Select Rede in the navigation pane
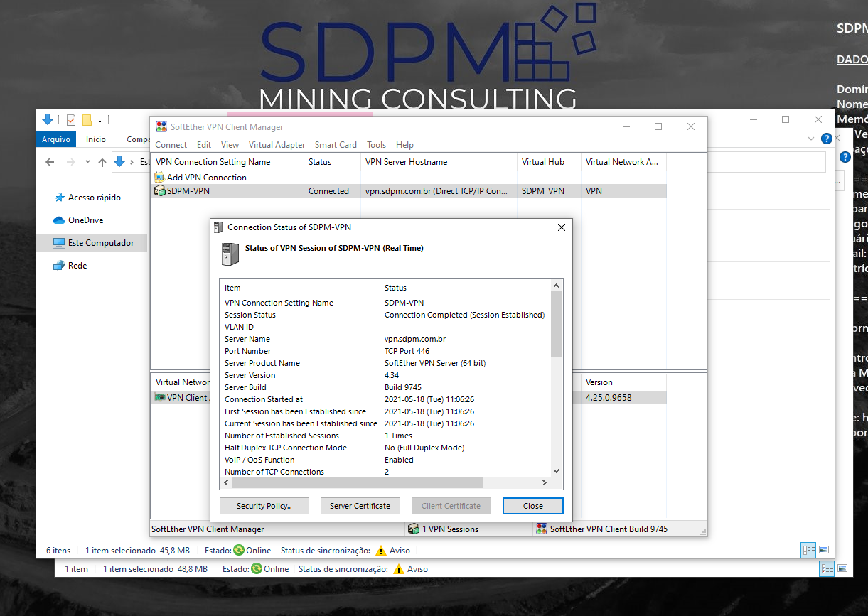868x616 pixels. click(x=77, y=266)
